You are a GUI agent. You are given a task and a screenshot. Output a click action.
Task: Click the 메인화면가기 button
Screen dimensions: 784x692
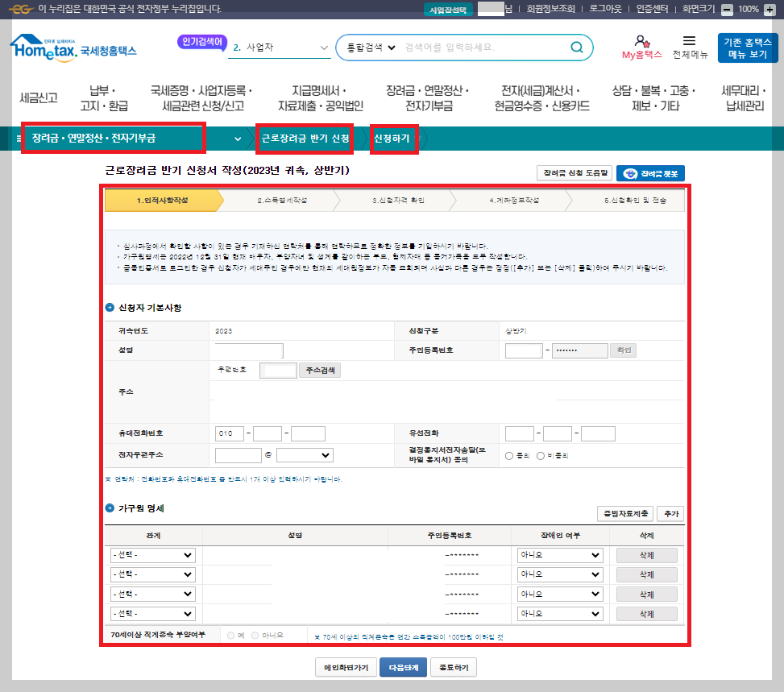[x=346, y=668]
